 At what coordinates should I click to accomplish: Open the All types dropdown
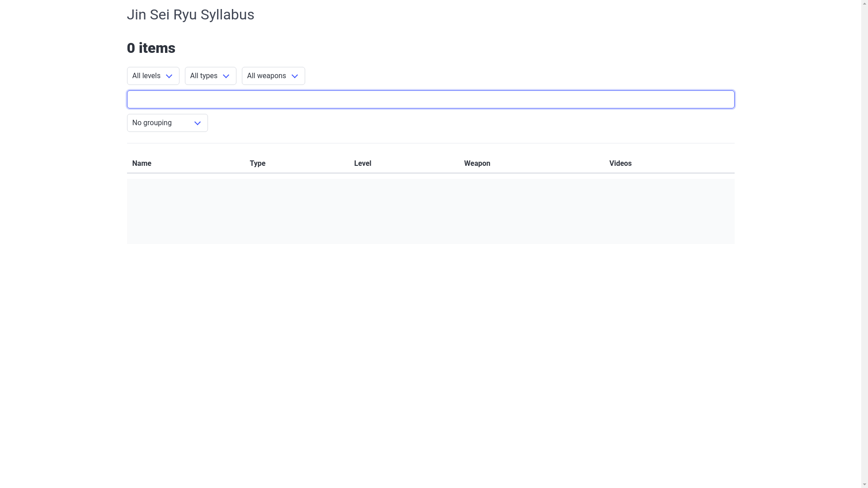click(x=210, y=76)
